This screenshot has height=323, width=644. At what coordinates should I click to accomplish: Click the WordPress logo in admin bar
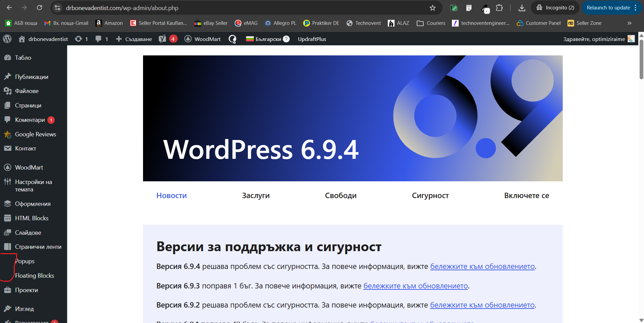click(x=7, y=39)
